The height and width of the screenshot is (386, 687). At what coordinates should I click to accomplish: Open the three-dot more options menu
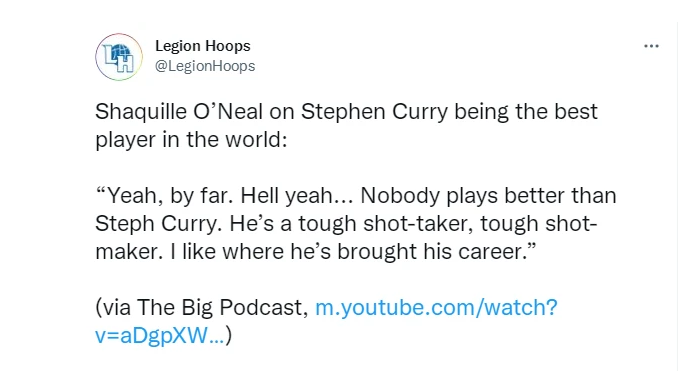pyautogui.click(x=651, y=46)
